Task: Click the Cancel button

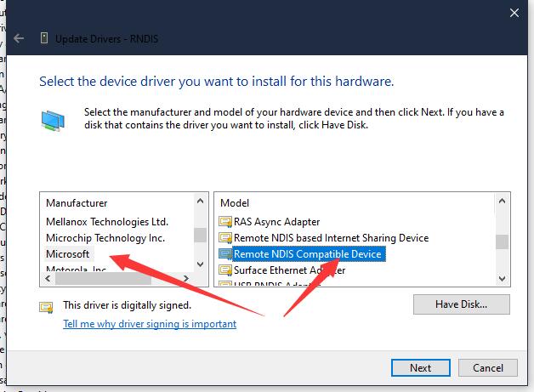Action: tap(488, 368)
